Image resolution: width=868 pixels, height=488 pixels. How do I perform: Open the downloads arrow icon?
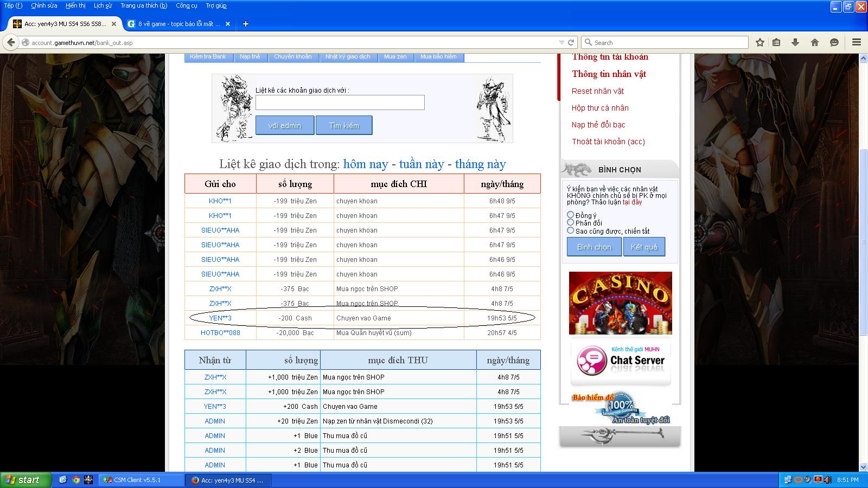coord(795,42)
